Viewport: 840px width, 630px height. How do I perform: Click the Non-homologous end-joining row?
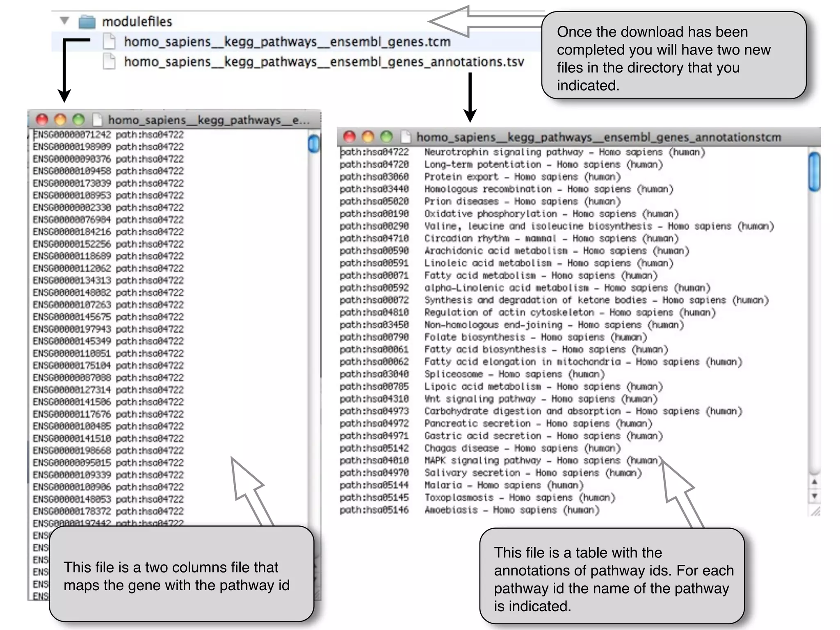click(512, 325)
